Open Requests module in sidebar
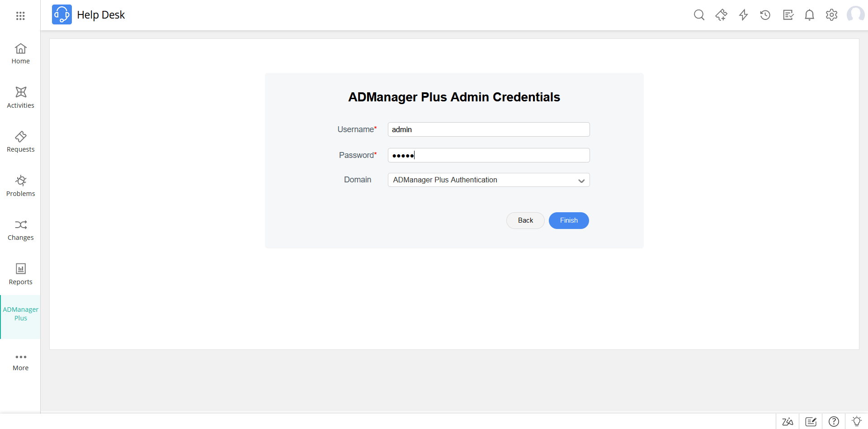The image size is (868, 429). [x=20, y=142]
